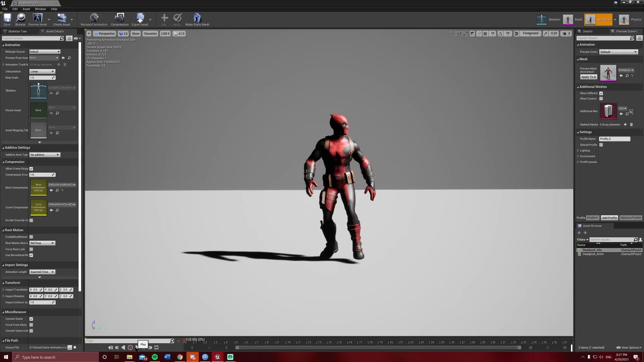Enable EnableRootMotion checkbox

click(31, 237)
